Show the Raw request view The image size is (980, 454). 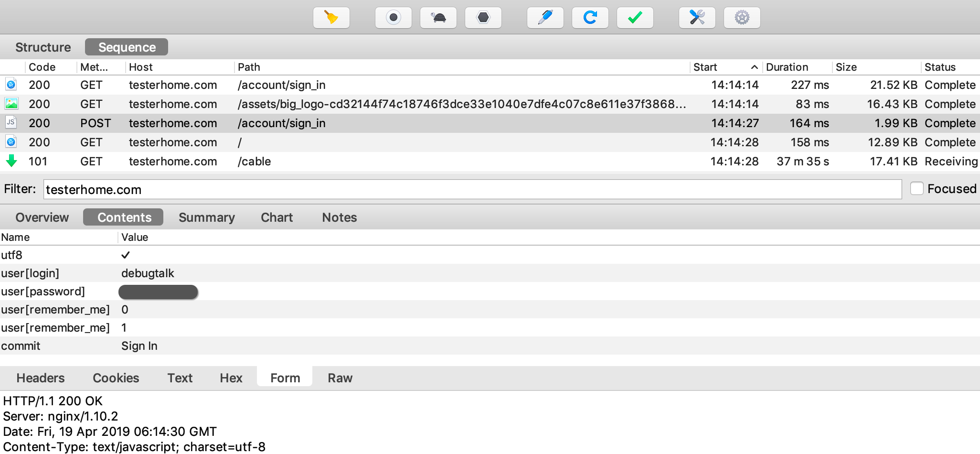[x=340, y=378]
